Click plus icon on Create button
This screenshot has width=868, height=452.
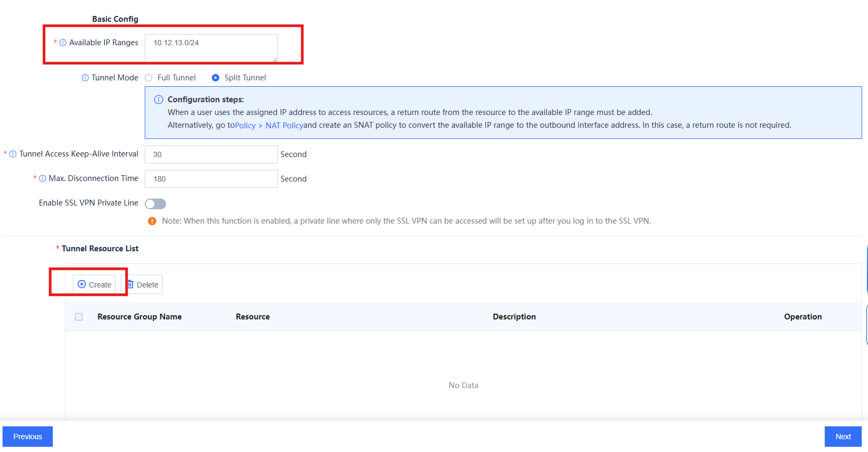[82, 284]
